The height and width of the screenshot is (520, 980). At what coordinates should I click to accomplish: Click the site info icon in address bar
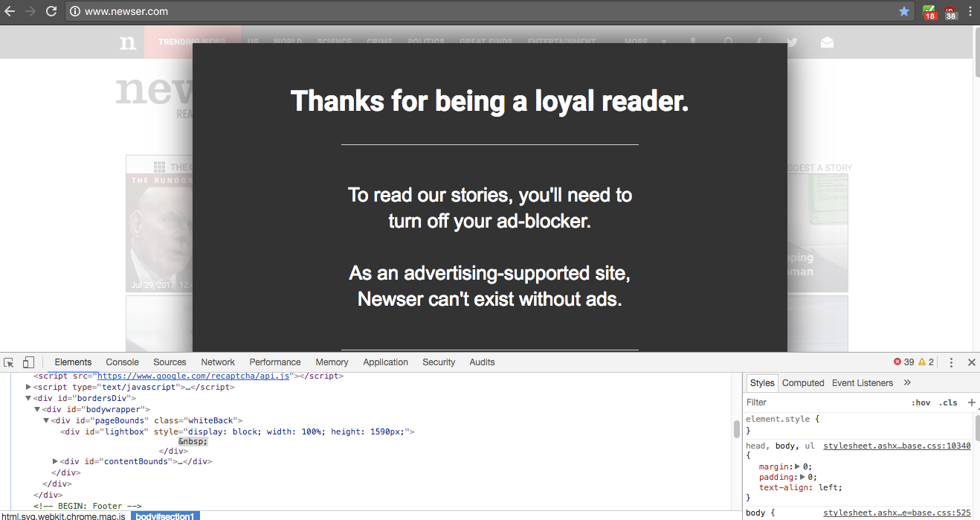click(74, 11)
